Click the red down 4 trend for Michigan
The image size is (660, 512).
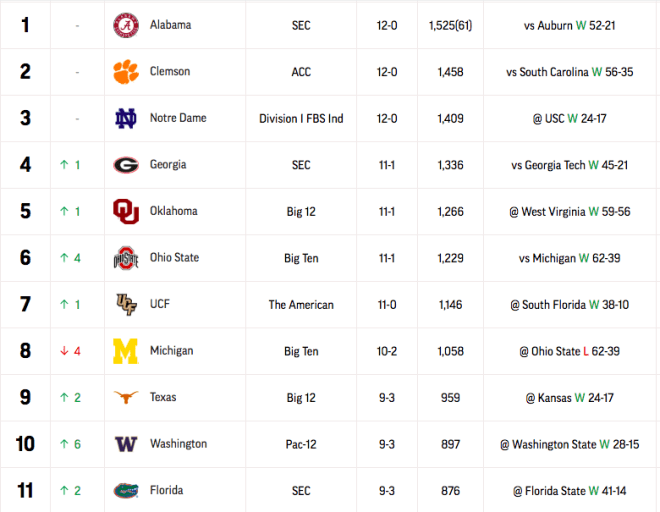point(71,351)
